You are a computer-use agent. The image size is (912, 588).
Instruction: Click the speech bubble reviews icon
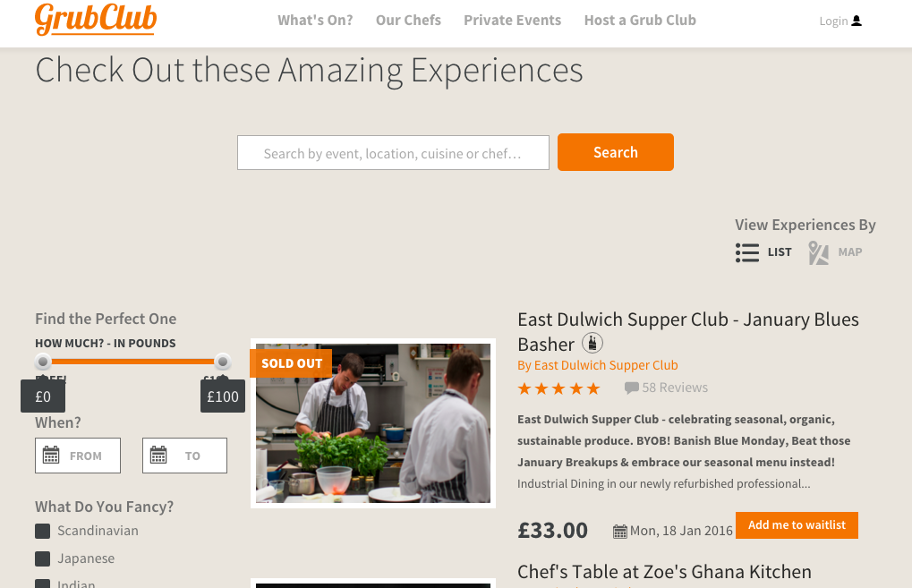point(631,388)
